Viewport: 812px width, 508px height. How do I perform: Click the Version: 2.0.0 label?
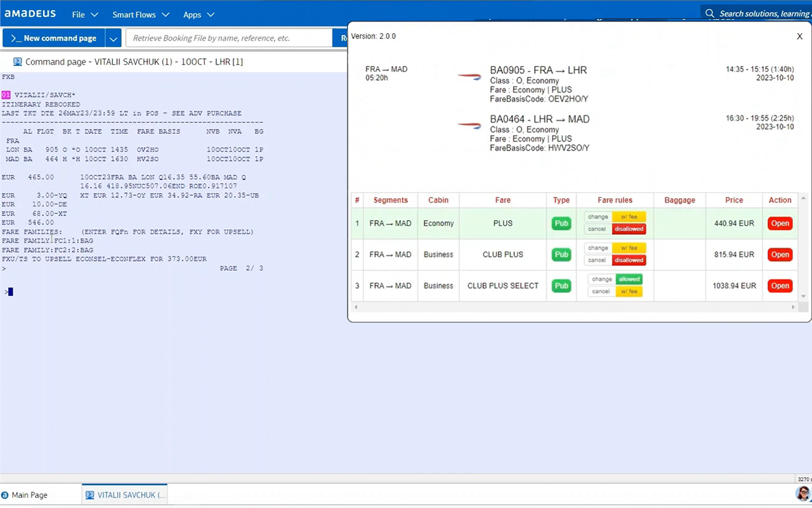pyautogui.click(x=374, y=36)
